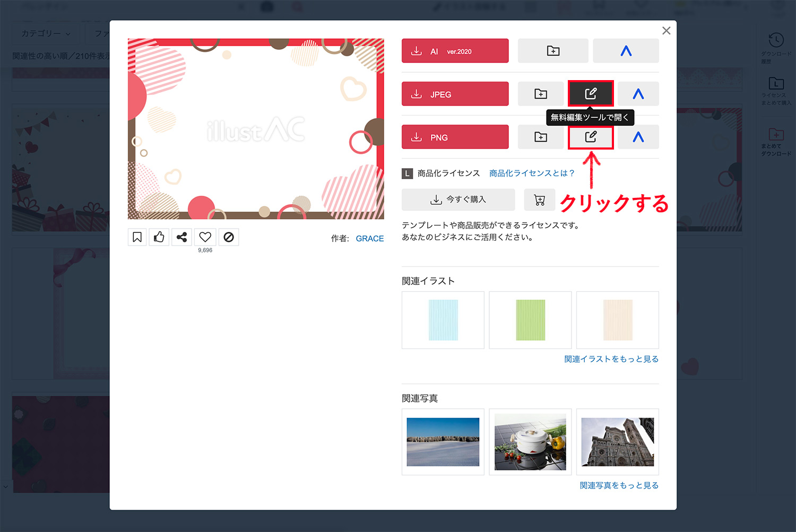The width and height of the screenshot is (796, 532).
Task: Save the AI file to a folder
Action: tap(553, 50)
